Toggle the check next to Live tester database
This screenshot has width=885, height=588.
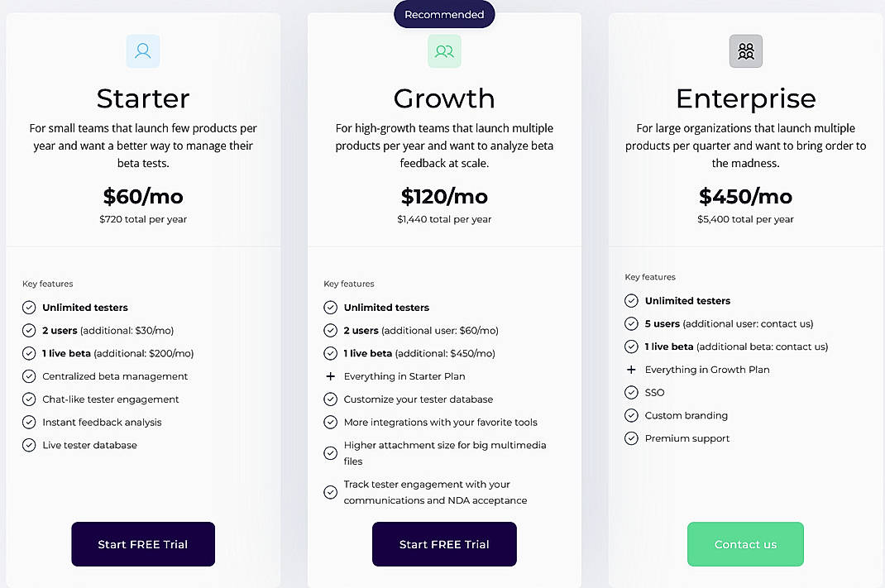(x=29, y=445)
